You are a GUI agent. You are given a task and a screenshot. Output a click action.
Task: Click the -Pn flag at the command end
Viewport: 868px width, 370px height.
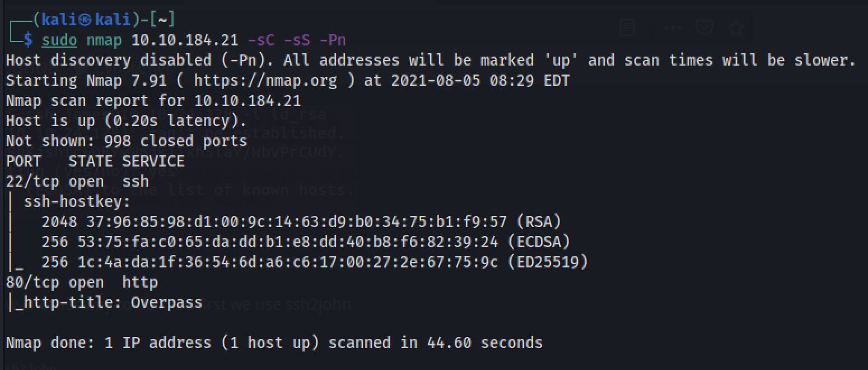333,40
